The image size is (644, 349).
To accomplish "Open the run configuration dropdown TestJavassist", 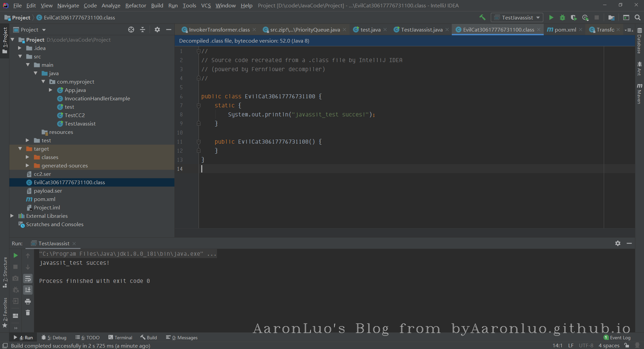I will pos(517,17).
